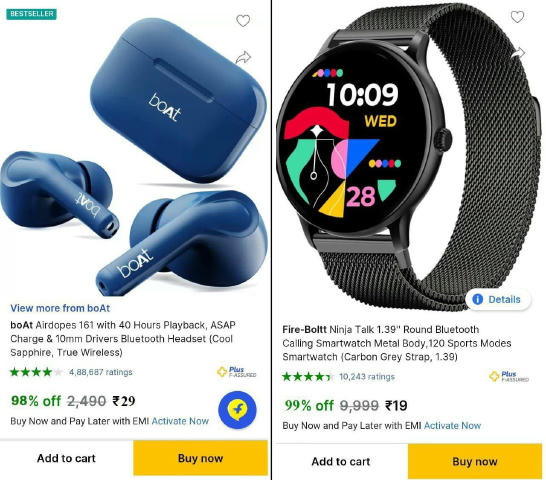Click the Plus F-Assured badge on boAt
546x480 pixels.
236,372
